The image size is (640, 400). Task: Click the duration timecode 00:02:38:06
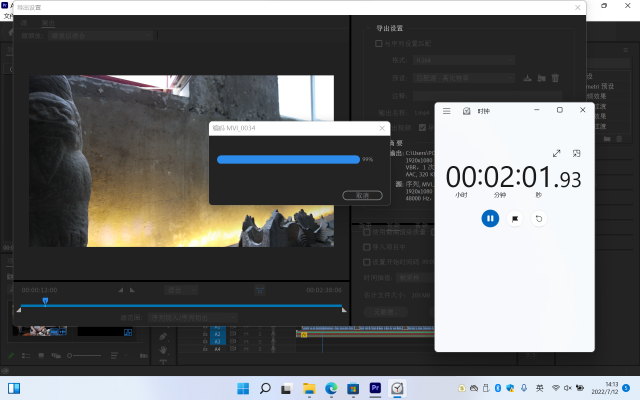pyautogui.click(x=324, y=290)
